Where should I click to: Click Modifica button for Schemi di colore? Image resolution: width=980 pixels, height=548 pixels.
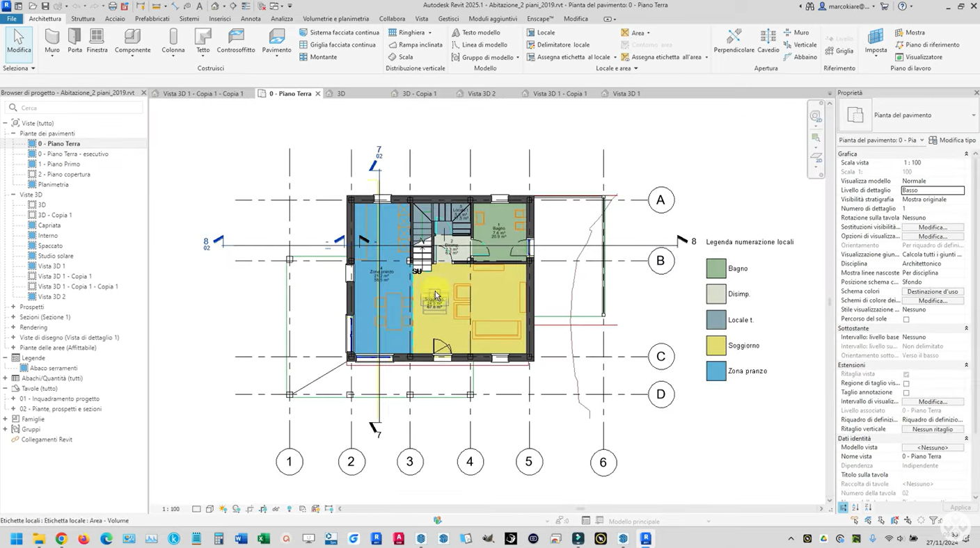coord(932,301)
